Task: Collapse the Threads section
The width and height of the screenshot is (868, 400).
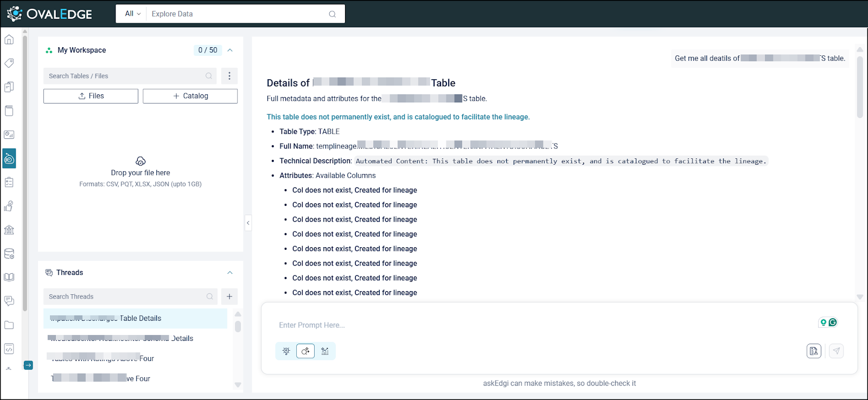Action: tap(230, 273)
